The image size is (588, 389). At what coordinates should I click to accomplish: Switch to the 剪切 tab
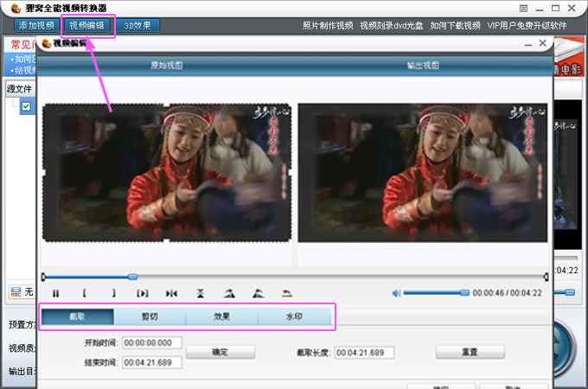point(150,316)
